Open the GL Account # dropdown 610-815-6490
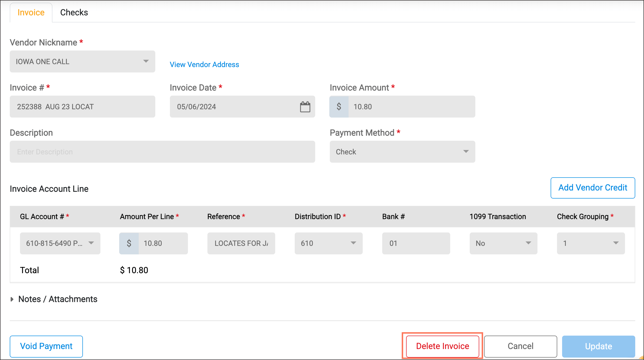The height and width of the screenshot is (360, 644). (60, 243)
